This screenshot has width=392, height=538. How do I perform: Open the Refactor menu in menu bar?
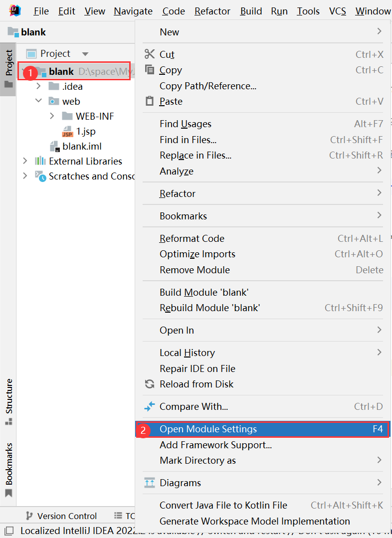point(212,11)
